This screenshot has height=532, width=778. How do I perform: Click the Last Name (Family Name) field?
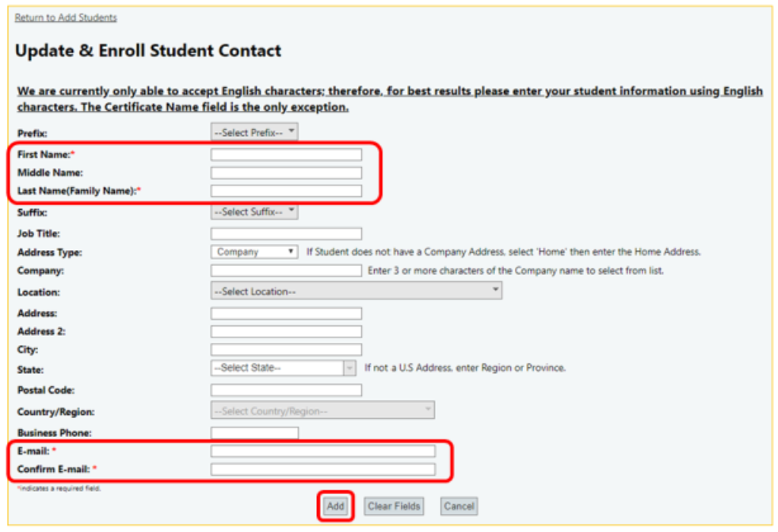coord(286,191)
